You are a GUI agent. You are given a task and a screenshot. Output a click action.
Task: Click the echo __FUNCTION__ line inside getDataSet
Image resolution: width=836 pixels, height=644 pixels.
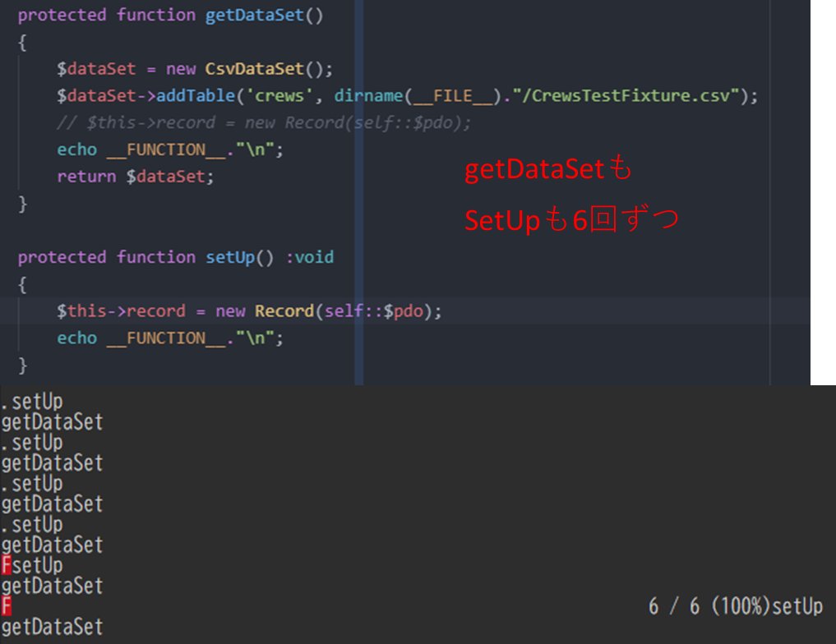[x=170, y=149]
